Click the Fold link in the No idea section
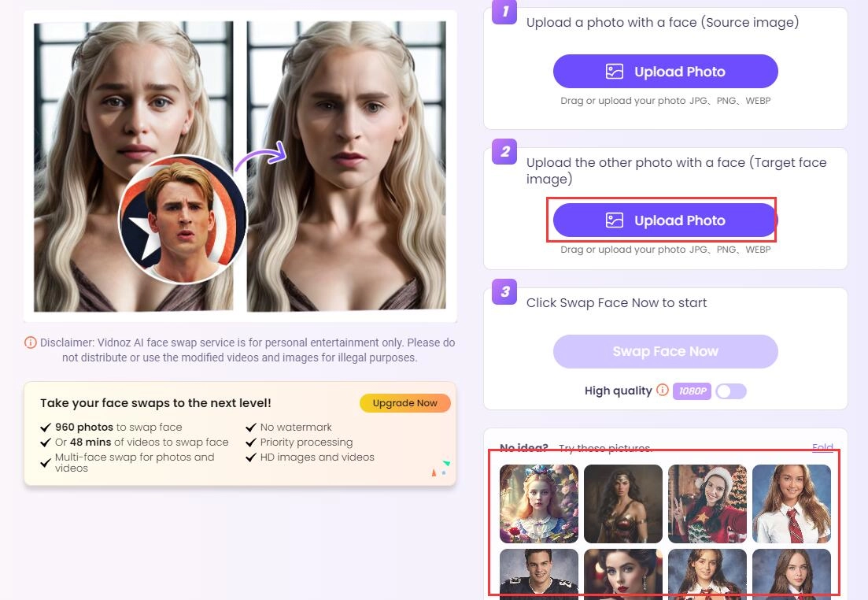Screen dimensions: 868x600 click(x=822, y=447)
